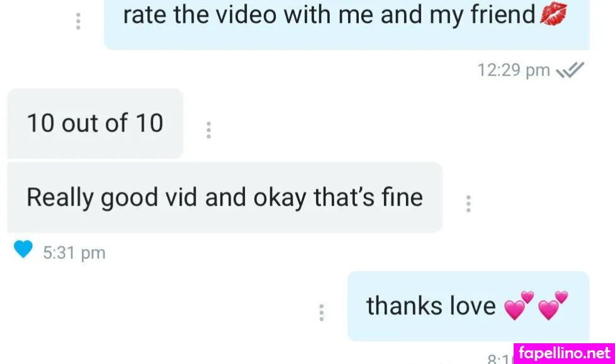The height and width of the screenshot is (364, 615).
Task: Toggle the blue heart like icon
Action: pyautogui.click(x=23, y=249)
